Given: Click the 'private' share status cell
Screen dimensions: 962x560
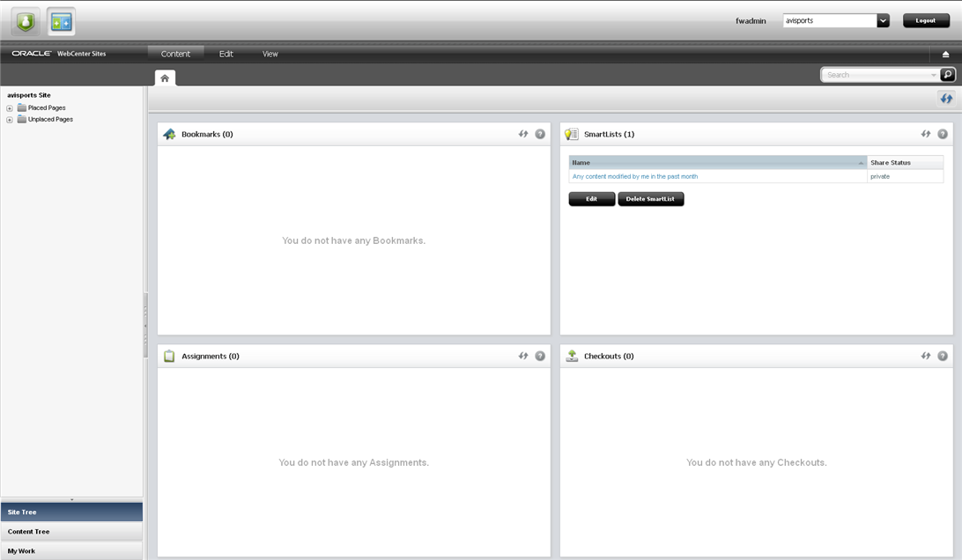Looking at the screenshot, I should coord(880,176).
